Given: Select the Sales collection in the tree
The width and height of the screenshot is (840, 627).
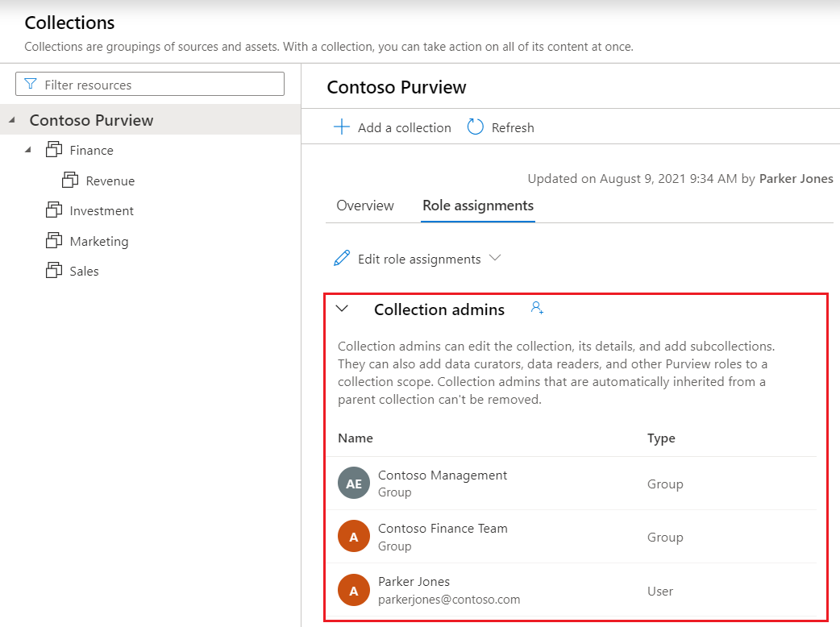Looking at the screenshot, I should pyautogui.click(x=81, y=271).
